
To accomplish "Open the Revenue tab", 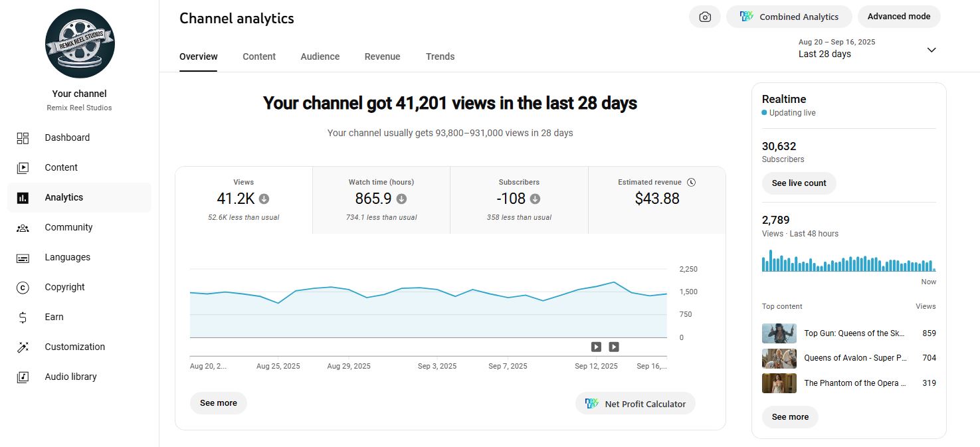I will (382, 56).
